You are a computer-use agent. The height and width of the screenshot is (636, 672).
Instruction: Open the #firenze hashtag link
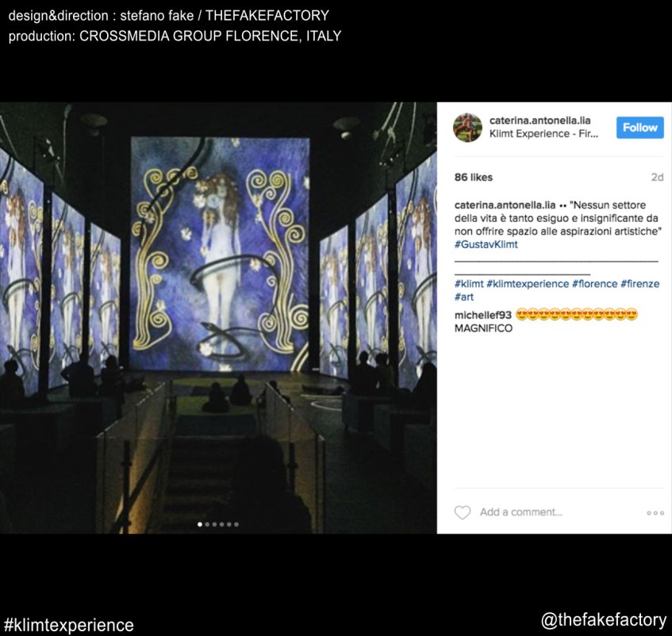639,284
